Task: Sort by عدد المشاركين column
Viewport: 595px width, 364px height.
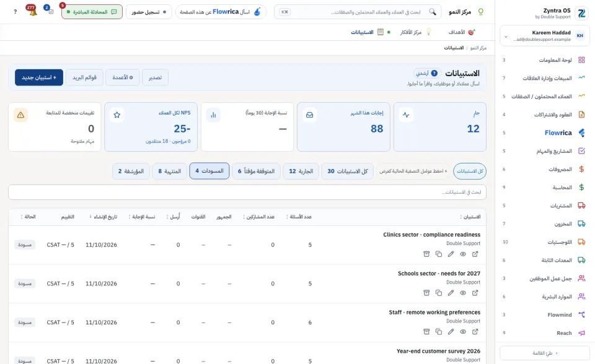Action: pyautogui.click(x=258, y=217)
